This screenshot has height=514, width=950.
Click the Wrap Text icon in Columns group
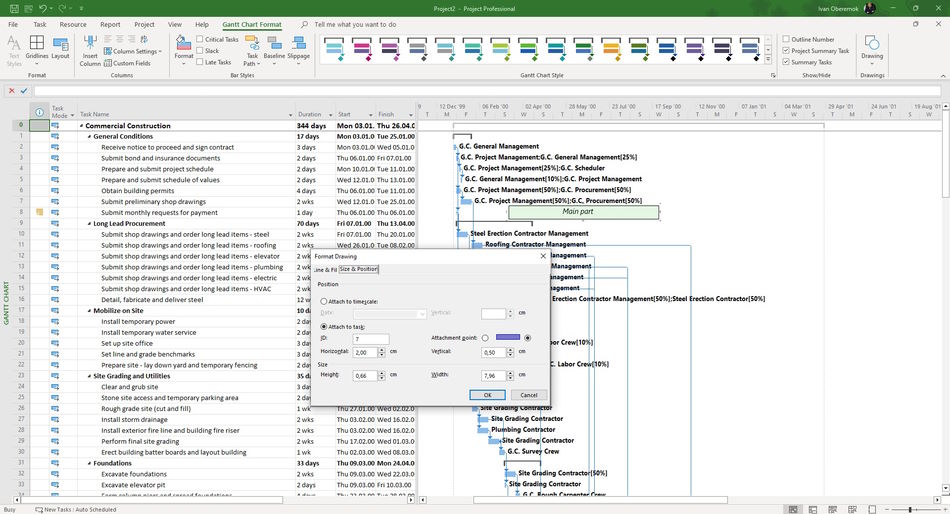click(144, 39)
